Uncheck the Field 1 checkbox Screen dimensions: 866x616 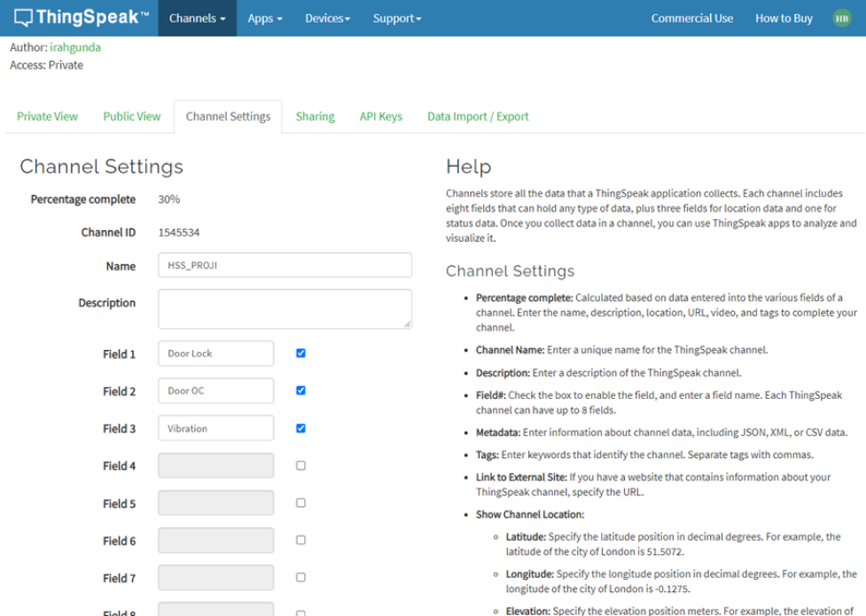[x=300, y=353]
